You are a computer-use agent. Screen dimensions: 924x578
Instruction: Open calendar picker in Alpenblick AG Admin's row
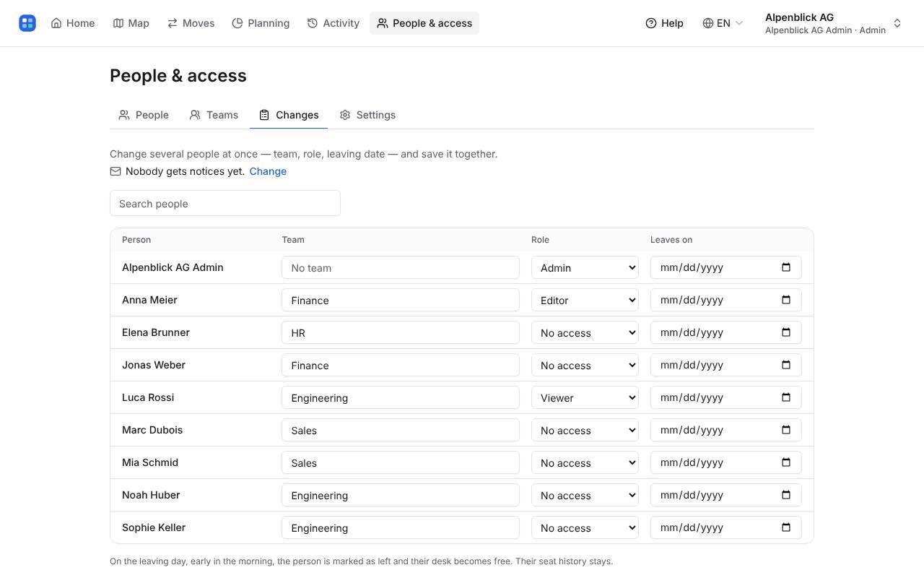pyautogui.click(x=786, y=267)
